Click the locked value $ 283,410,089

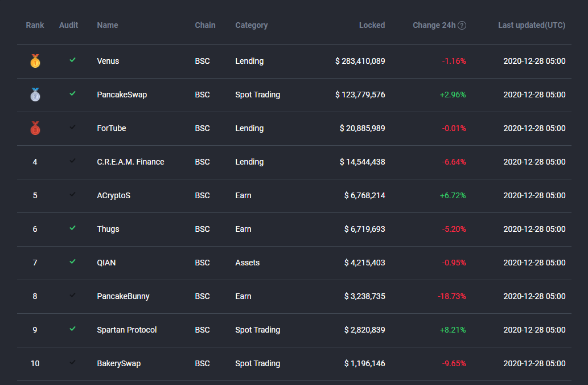[360, 61]
